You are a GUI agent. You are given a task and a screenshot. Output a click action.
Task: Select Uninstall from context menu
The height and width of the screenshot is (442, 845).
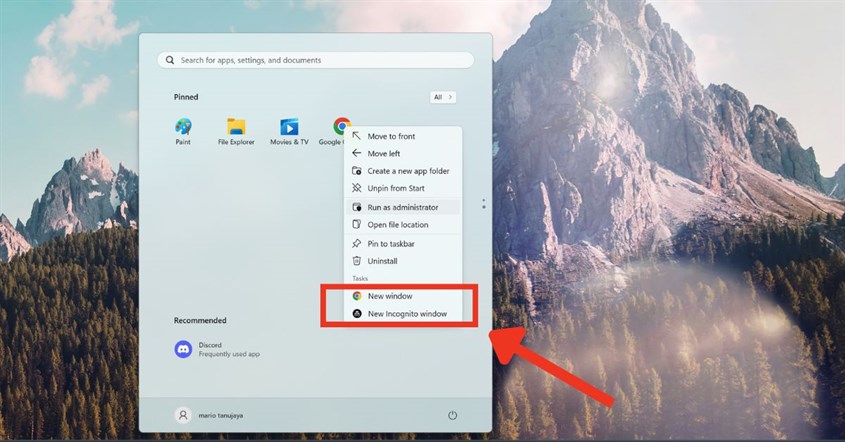[x=403, y=261]
